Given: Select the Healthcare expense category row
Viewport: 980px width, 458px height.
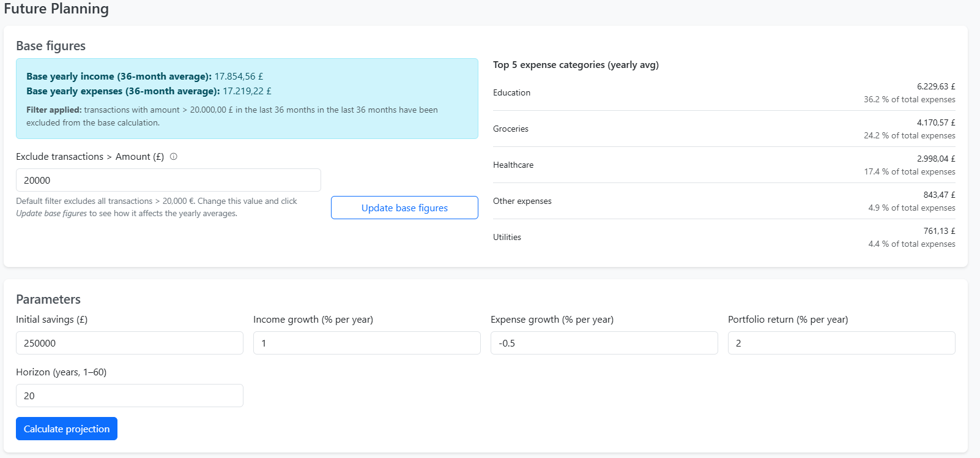Looking at the screenshot, I should coord(724,165).
